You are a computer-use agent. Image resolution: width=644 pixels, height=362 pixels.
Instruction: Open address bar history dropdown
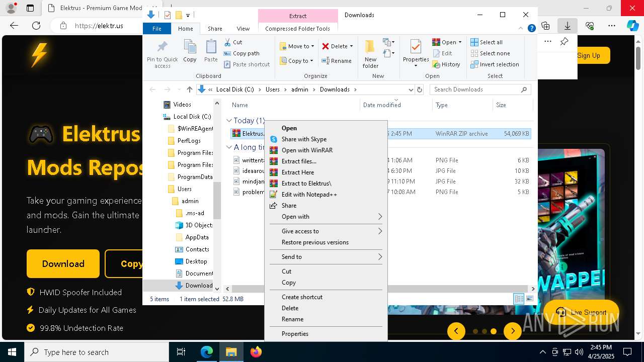click(x=411, y=89)
